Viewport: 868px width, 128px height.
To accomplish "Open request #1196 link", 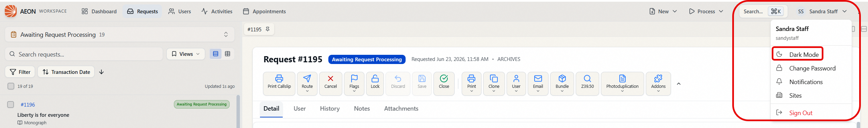I will point(28,105).
